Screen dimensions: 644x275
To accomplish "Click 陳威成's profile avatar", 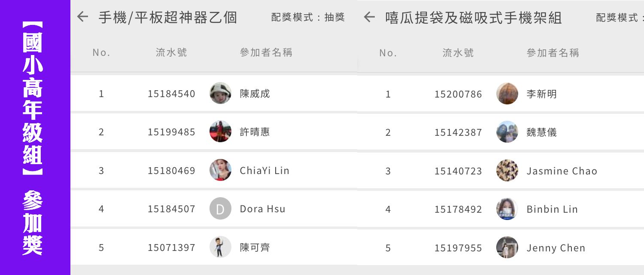I will [x=220, y=93].
